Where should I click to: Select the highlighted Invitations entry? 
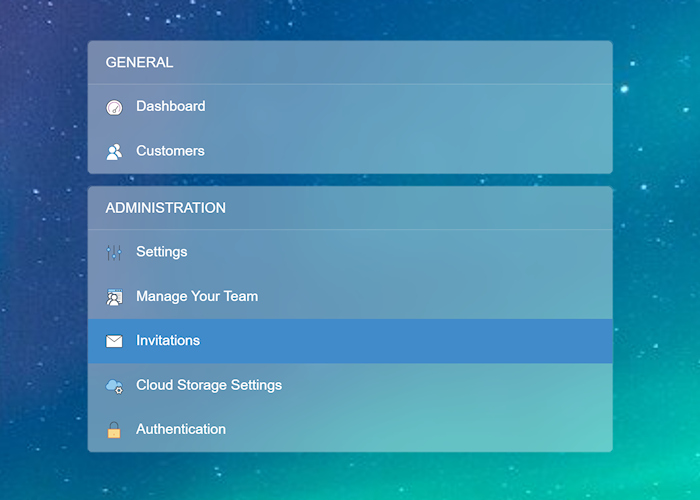[x=350, y=341]
